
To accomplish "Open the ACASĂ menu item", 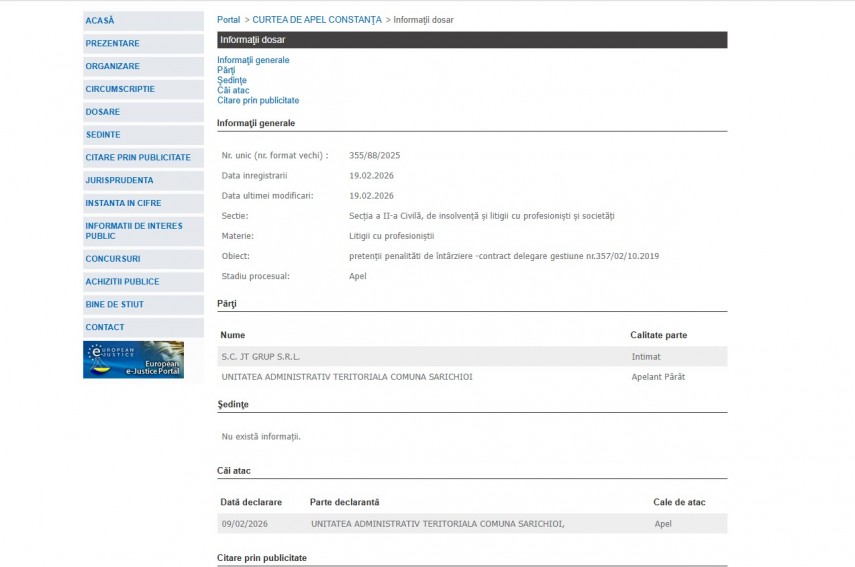I will (100, 20).
